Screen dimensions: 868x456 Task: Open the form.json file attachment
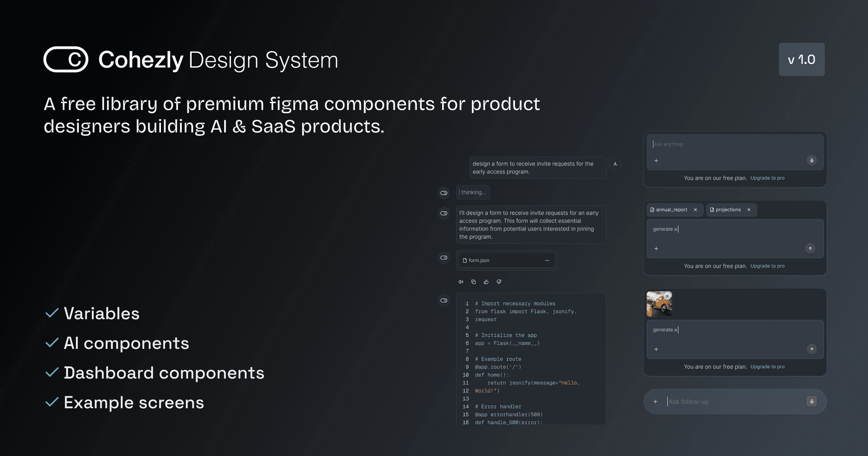[507, 260]
